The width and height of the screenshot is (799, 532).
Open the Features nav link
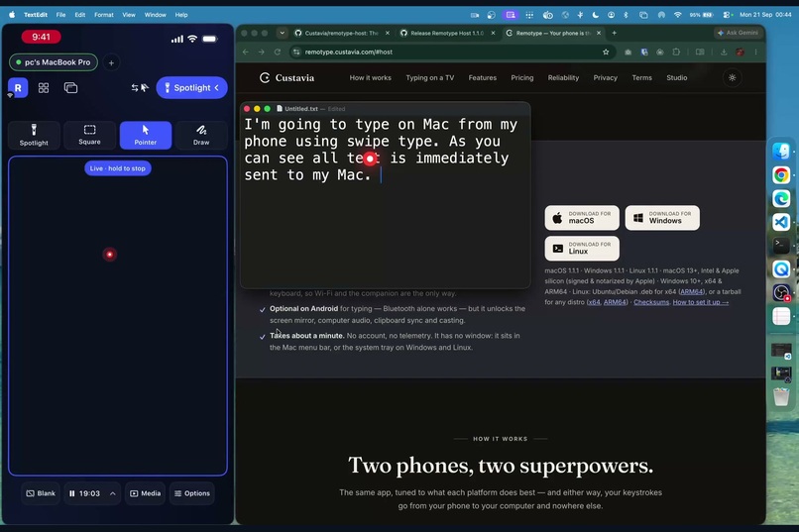(x=483, y=78)
